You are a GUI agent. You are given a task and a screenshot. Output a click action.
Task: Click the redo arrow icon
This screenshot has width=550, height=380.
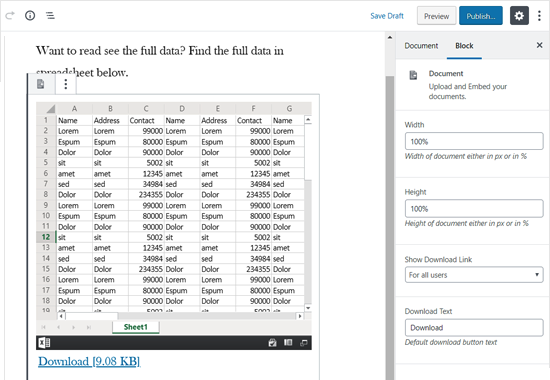10,15
